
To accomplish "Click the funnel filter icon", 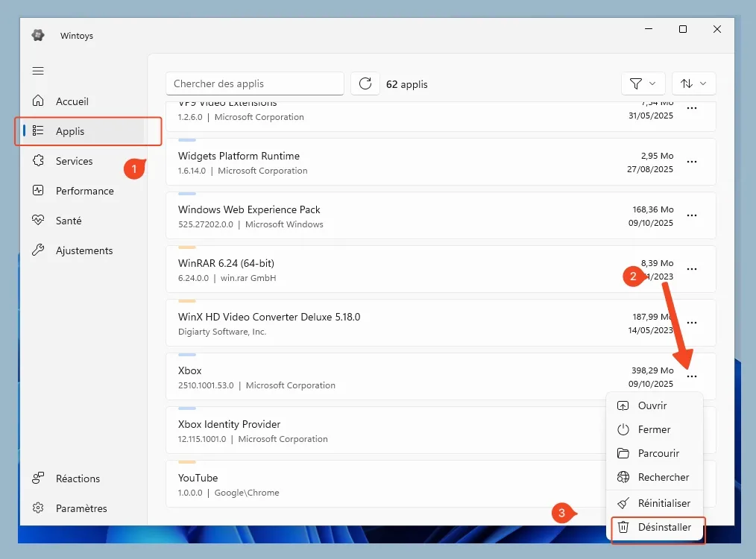I will [x=637, y=83].
